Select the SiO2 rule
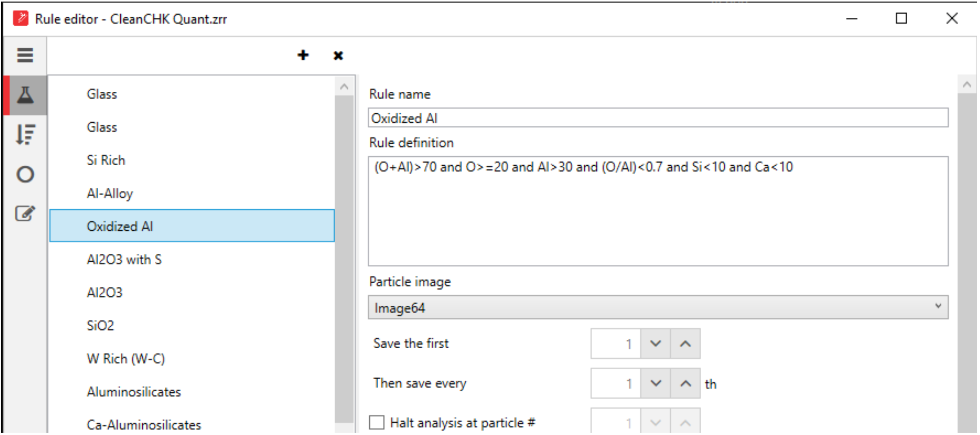This screenshot has width=980, height=435. pos(192,325)
